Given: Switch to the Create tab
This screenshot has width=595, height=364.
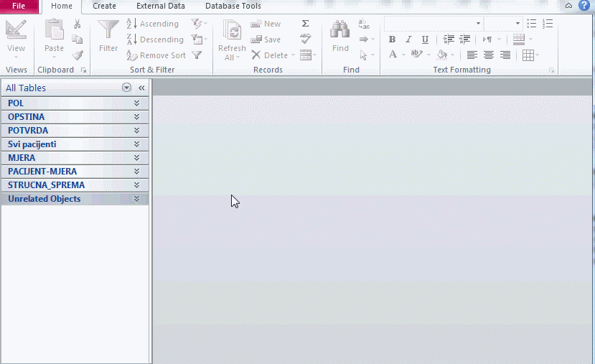Looking at the screenshot, I should pyautogui.click(x=104, y=6).
